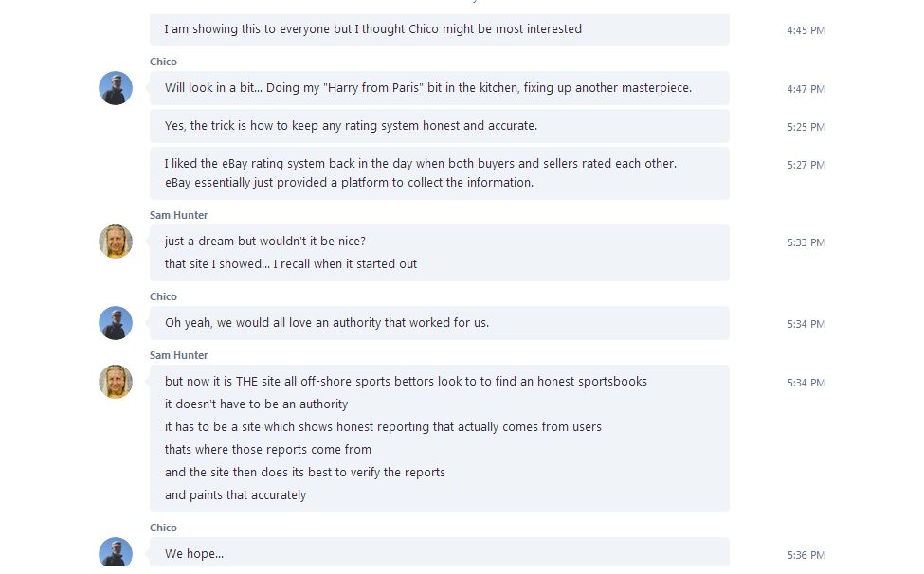The width and height of the screenshot is (924, 574).
Task: Click Chico's avatar beside "We hope..." message
Action: pos(116,554)
